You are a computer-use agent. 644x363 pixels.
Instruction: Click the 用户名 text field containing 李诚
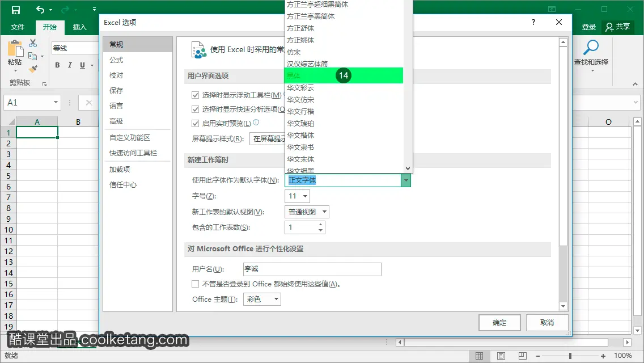tap(312, 269)
